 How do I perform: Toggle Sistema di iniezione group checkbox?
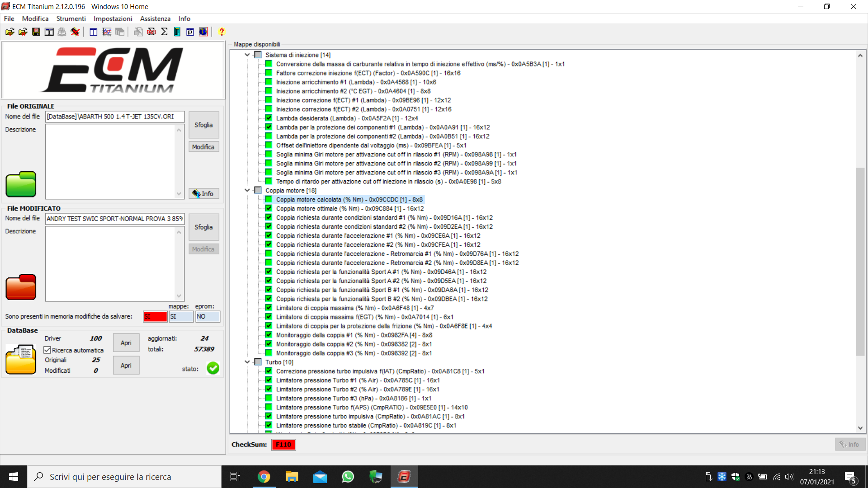click(258, 55)
